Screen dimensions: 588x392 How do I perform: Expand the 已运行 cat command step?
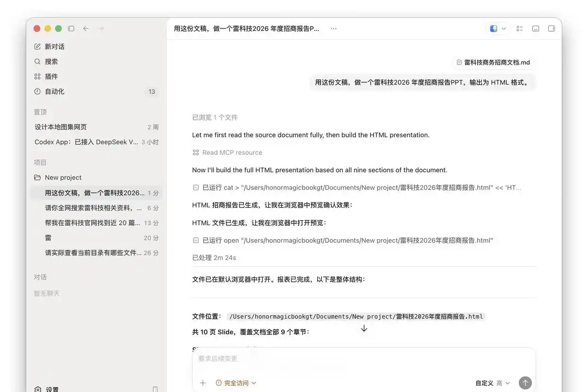tap(357, 187)
